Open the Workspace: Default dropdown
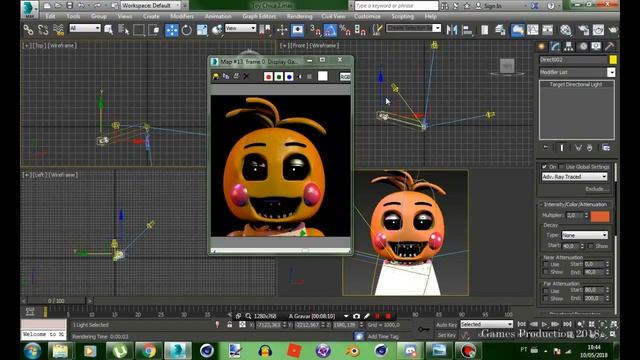Viewport: 640px width, 360px height. (x=151, y=5)
